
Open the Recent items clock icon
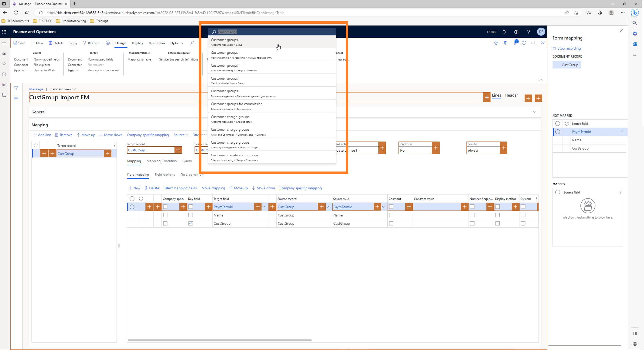click(4, 74)
